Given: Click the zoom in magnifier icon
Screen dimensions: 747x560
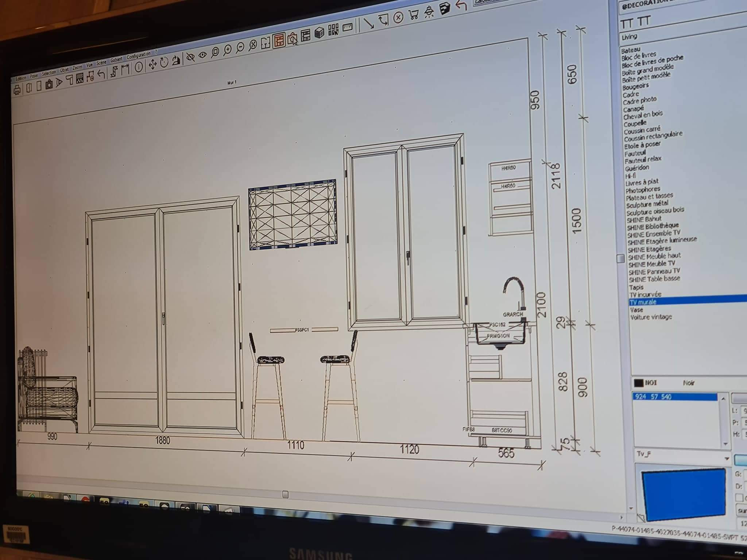Looking at the screenshot, I should click(x=227, y=50).
